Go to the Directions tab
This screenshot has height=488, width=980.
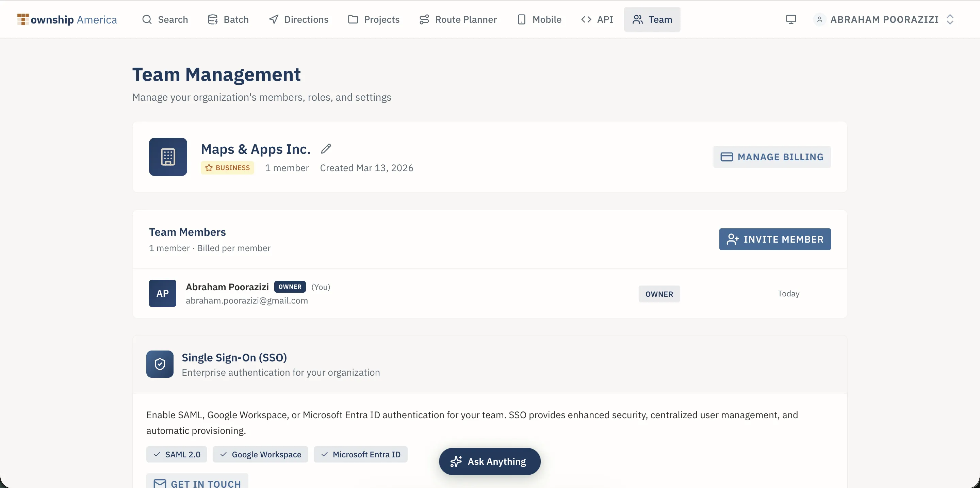(x=299, y=19)
